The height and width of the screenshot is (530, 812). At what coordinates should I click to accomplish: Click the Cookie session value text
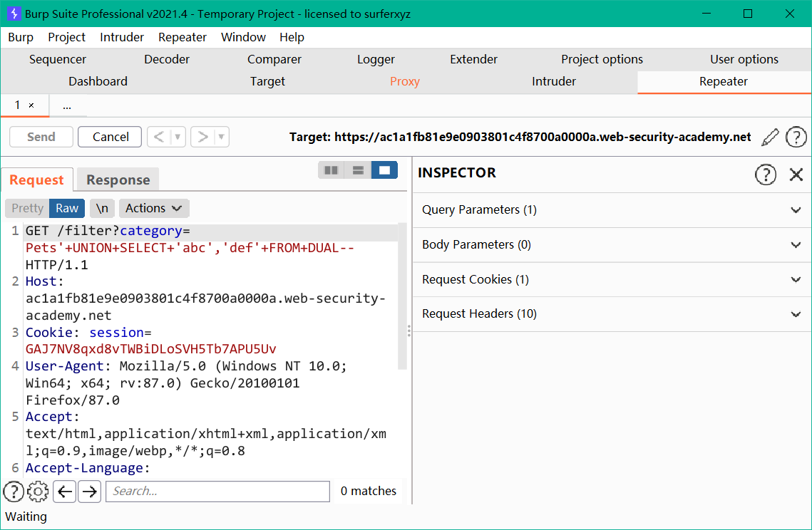tap(151, 349)
